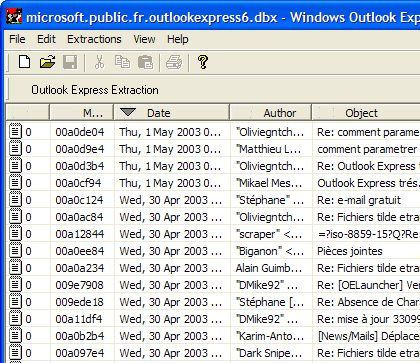This screenshot has width=420, height=363.
Task: Select message ID 00a12844
Action: 80,234
